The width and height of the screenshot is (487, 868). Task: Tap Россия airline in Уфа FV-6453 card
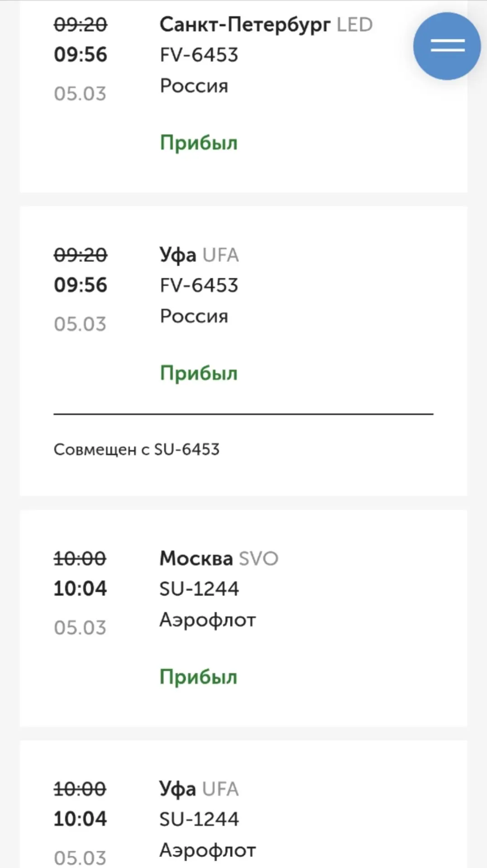194,316
